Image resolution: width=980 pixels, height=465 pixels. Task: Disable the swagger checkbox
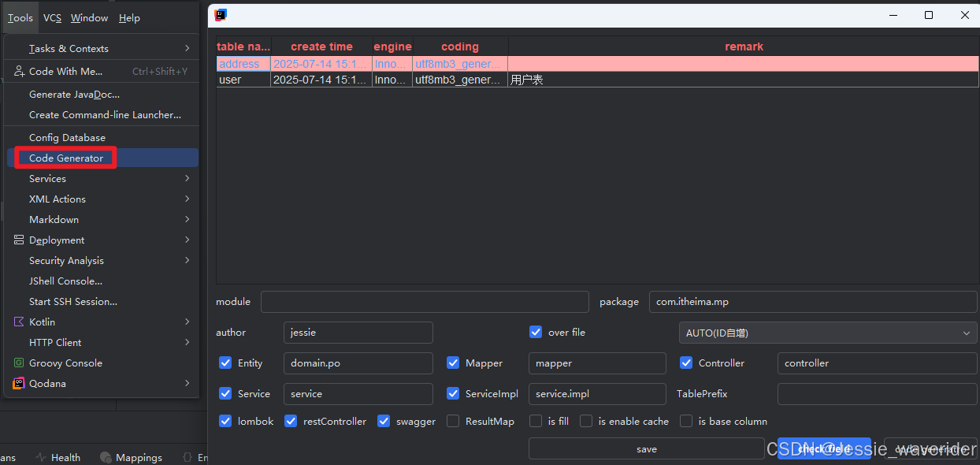click(384, 421)
